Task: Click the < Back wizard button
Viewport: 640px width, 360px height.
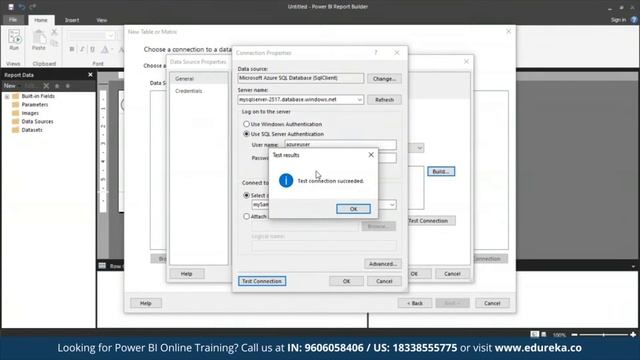Action: click(415, 303)
